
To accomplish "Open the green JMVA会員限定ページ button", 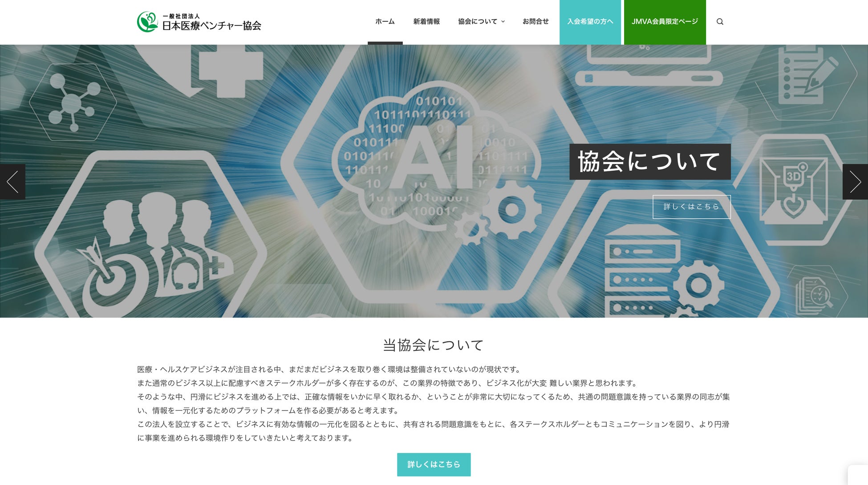I will point(665,21).
